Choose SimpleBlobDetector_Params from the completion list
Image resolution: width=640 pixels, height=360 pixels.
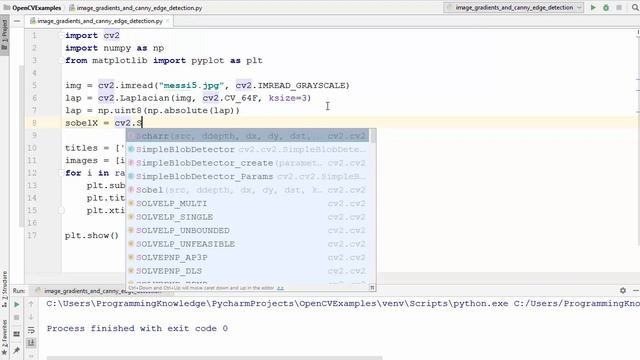coord(247,176)
